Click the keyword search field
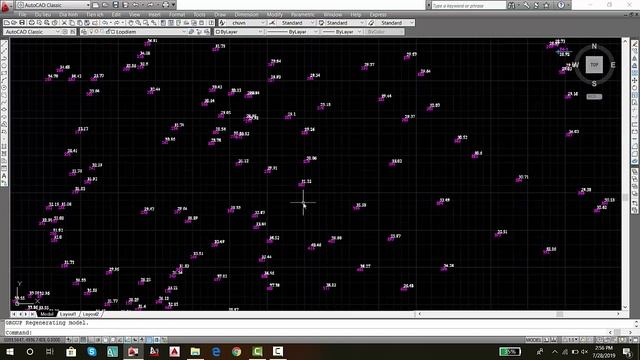The width and height of the screenshot is (640, 360). click(468, 5)
